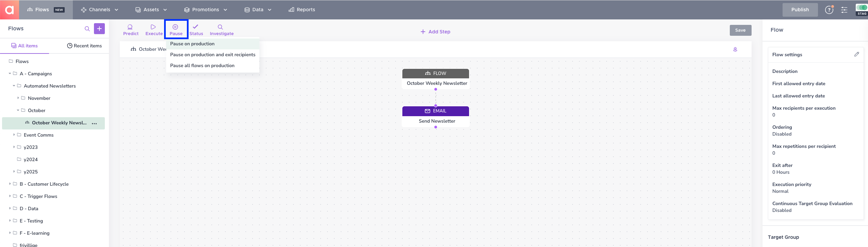Click the Target Group section heading
The height and width of the screenshot is (247, 868).
[783, 237]
